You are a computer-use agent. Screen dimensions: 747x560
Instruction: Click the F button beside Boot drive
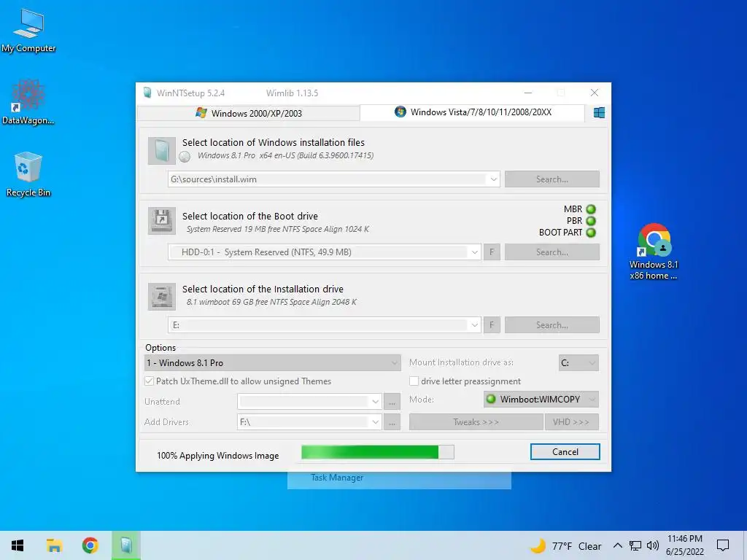tap(492, 252)
